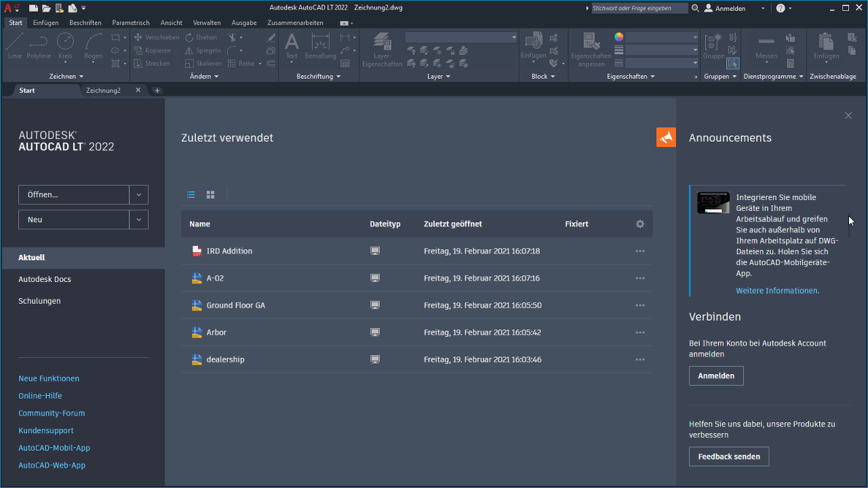The height and width of the screenshot is (488, 868).
Task: Open the column settings gear icon
Action: tap(639, 224)
